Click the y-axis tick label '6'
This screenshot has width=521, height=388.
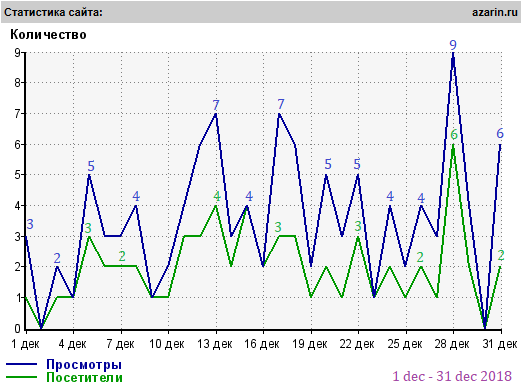(x=17, y=144)
